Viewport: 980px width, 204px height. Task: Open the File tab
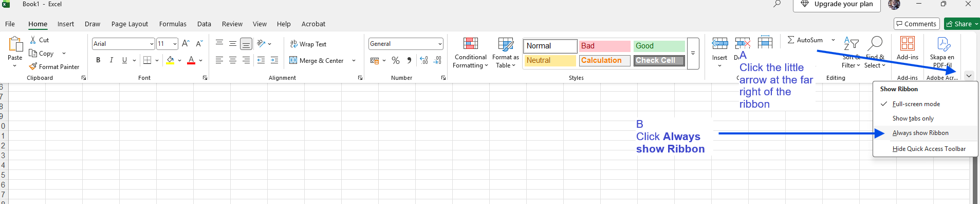[10, 24]
